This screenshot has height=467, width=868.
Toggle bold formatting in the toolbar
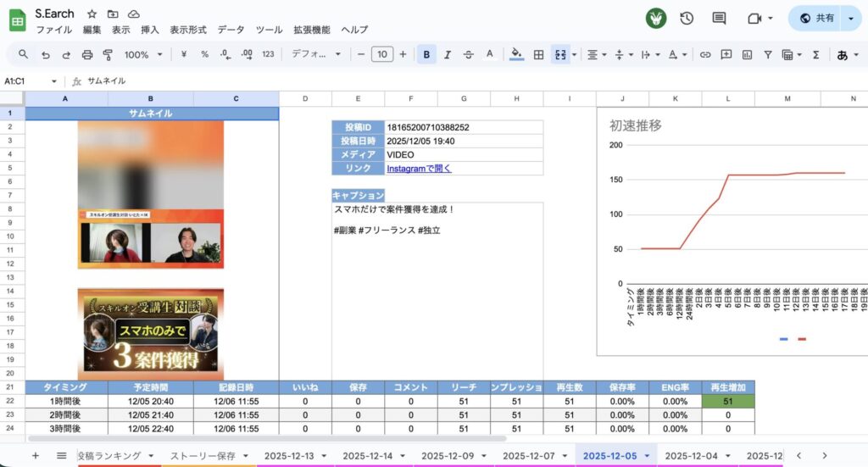426,54
